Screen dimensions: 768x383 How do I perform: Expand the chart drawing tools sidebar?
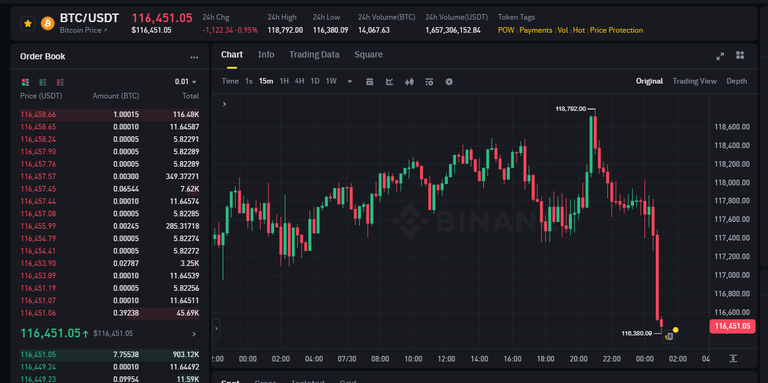click(224, 104)
